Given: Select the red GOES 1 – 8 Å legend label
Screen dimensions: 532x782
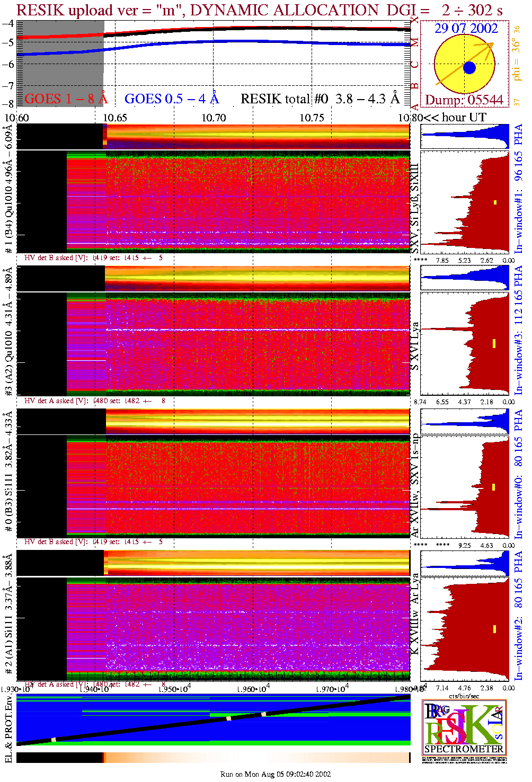Looking at the screenshot, I should point(66,99).
